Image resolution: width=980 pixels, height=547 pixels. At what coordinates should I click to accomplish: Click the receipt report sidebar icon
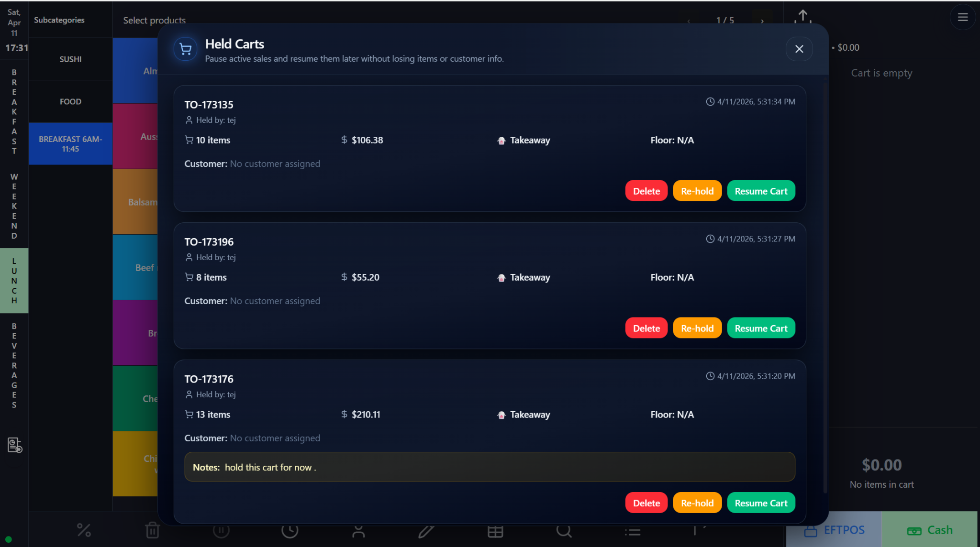coord(15,445)
